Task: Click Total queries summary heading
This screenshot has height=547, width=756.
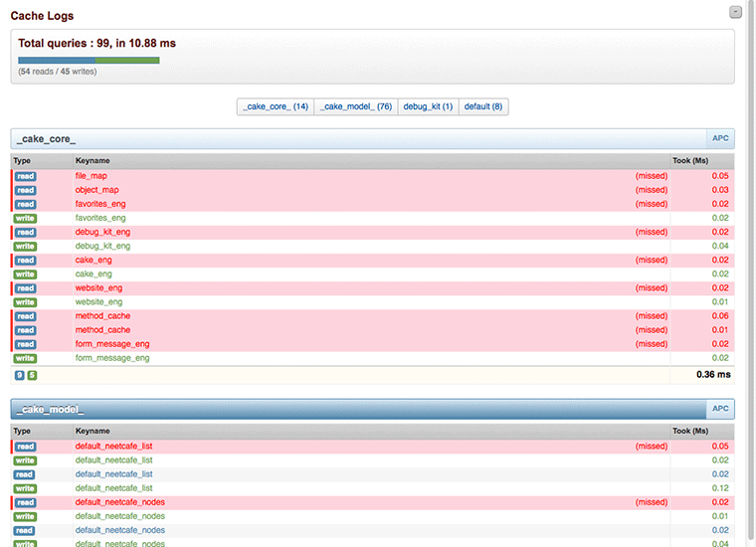Action: click(x=96, y=44)
